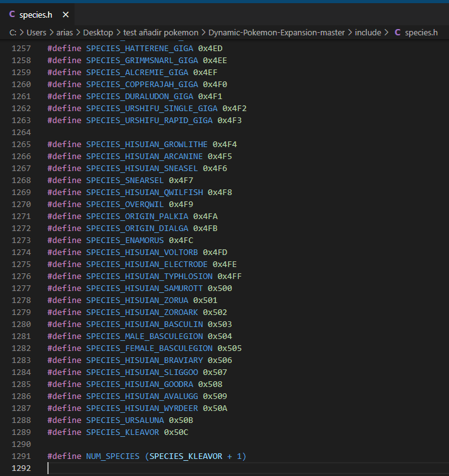Select the species.h tab
Image resolution: width=449 pixels, height=476 pixels.
36,14
